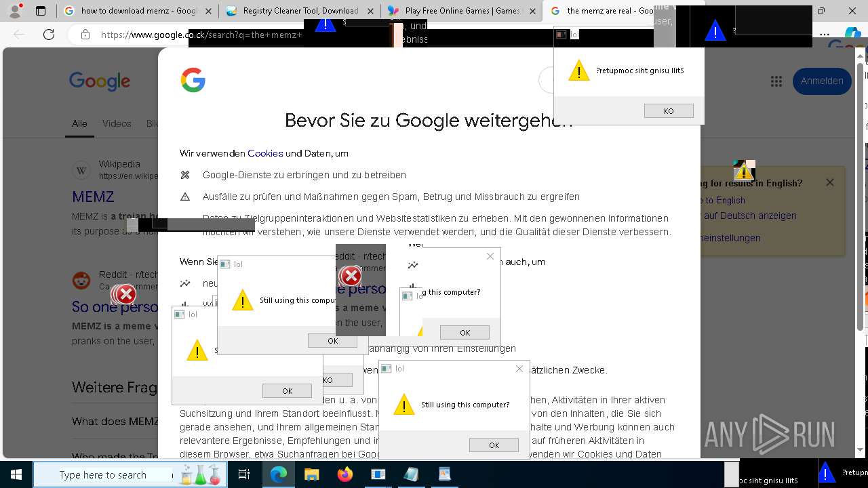Click the address bar URL field
The image size is (868, 488).
202,35
